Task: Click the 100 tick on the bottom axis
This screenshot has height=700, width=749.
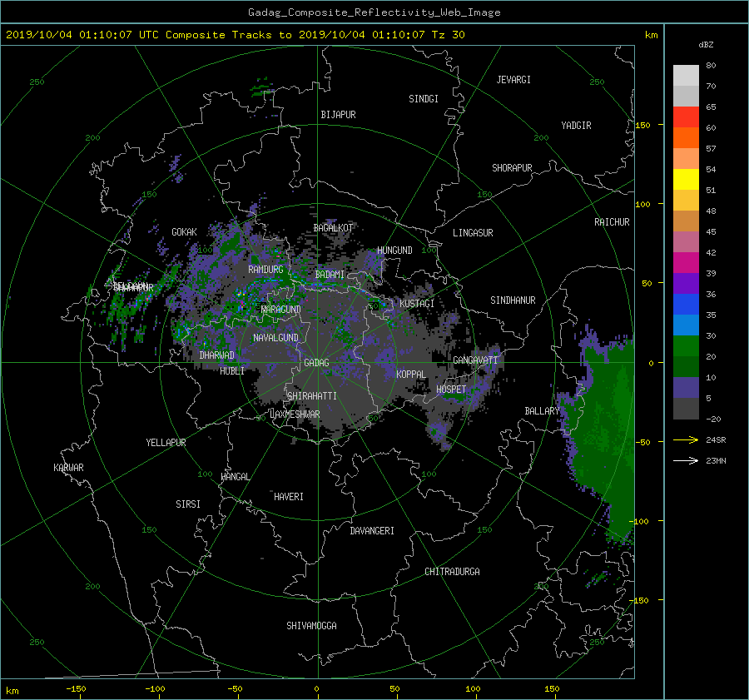Action: pyautogui.click(x=473, y=689)
